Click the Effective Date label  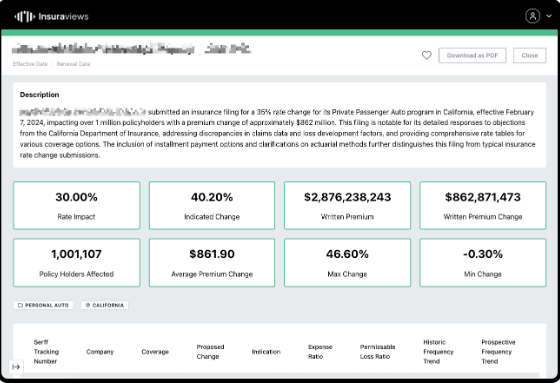30,64
